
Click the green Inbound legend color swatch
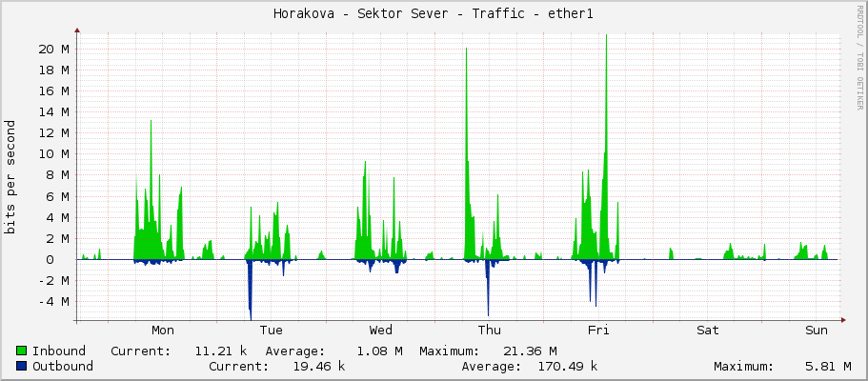coord(22,351)
